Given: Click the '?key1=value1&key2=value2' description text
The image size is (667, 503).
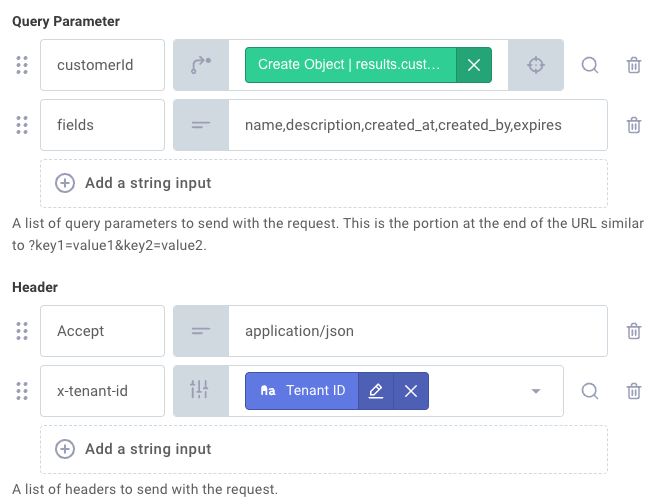Looking at the screenshot, I should [x=117, y=246].
